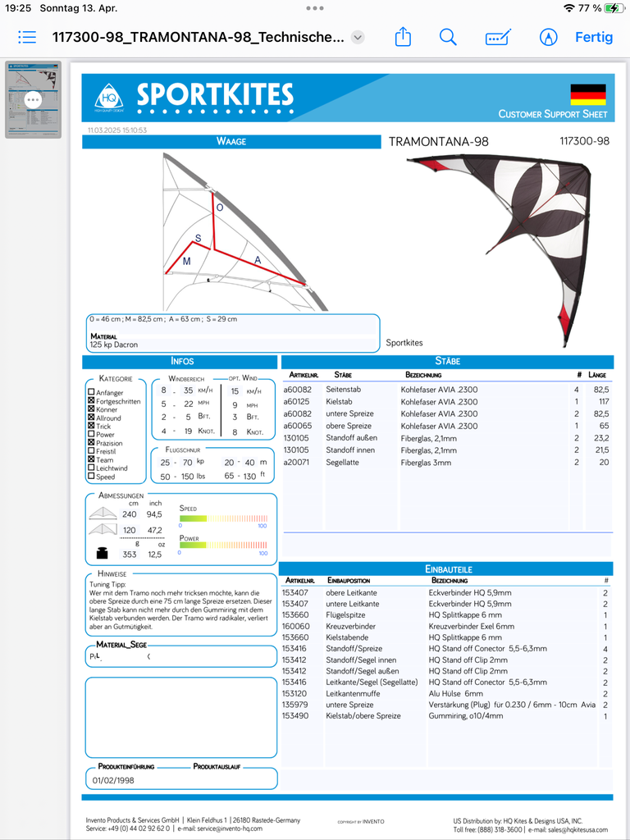This screenshot has width=630, height=840.
Task: Tap the search magnifier icon
Action: pyautogui.click(x=448, y=37)
